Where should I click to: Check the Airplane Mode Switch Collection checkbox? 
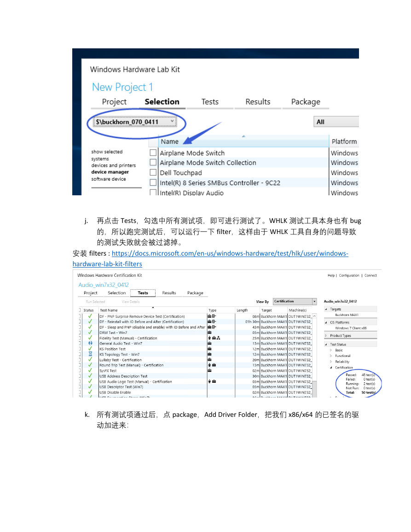pos(153,163)
